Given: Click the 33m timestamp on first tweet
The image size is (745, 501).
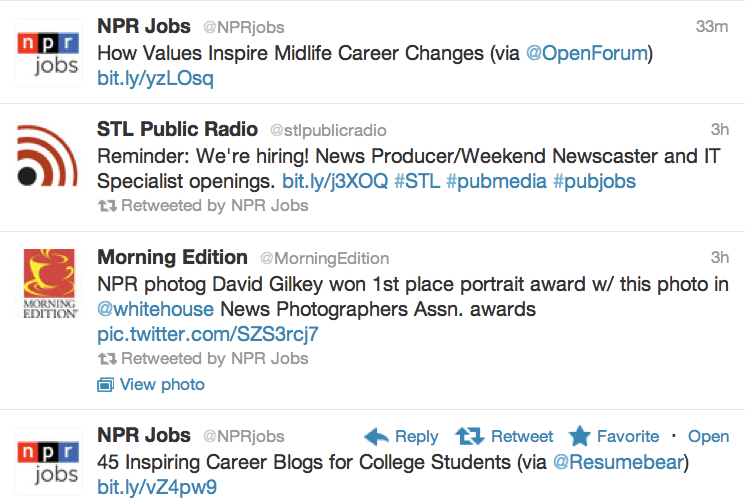Looking at the screenshot, I should [x=712, y=27].
